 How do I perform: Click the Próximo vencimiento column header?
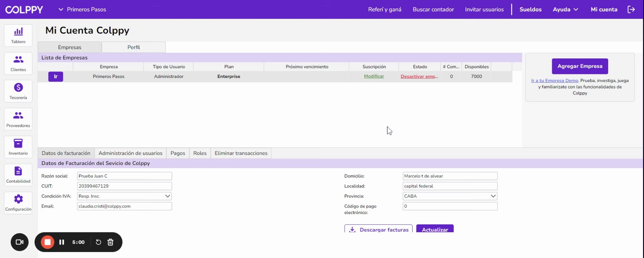307,67
